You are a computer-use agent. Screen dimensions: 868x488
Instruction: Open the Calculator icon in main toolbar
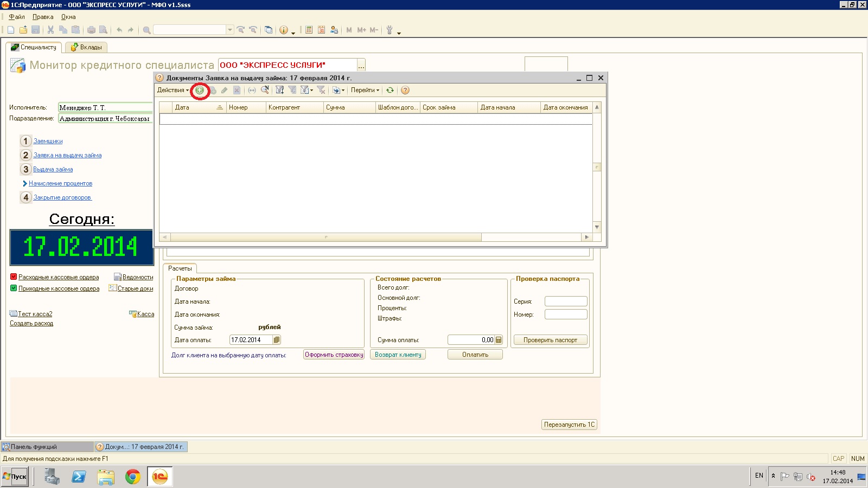point(309,30)
